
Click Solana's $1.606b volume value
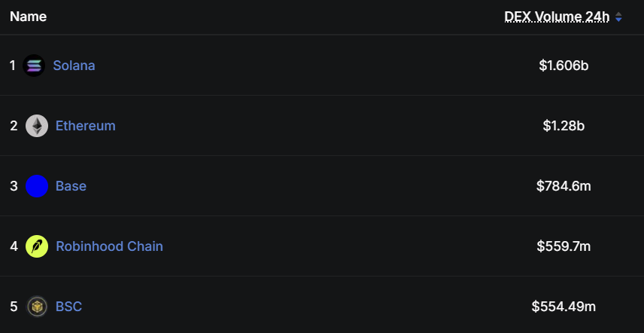563,66
